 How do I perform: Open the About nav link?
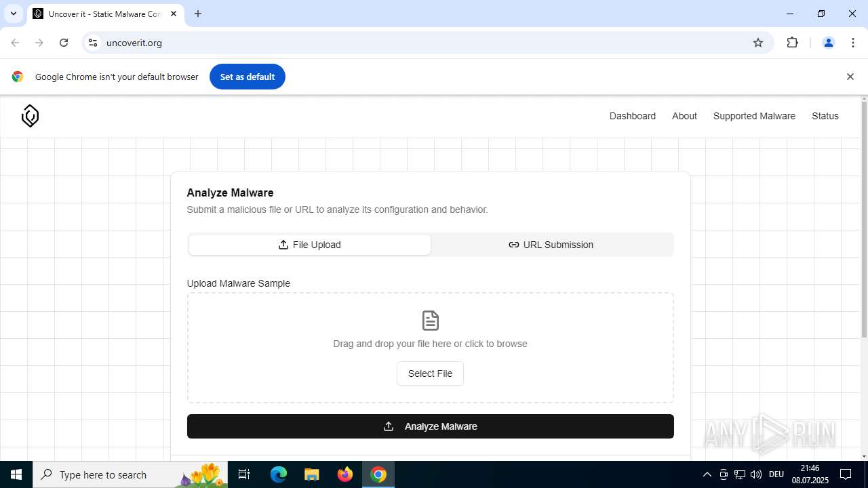(x=684, y=116)
